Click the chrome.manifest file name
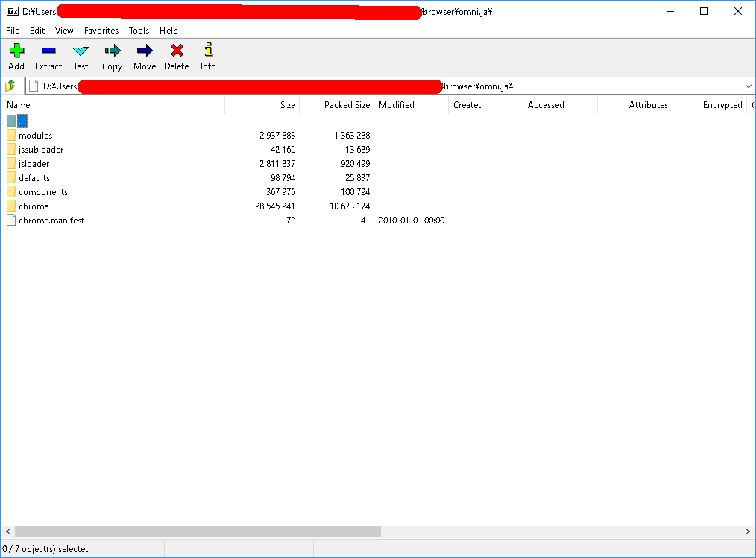 [51, 221]
